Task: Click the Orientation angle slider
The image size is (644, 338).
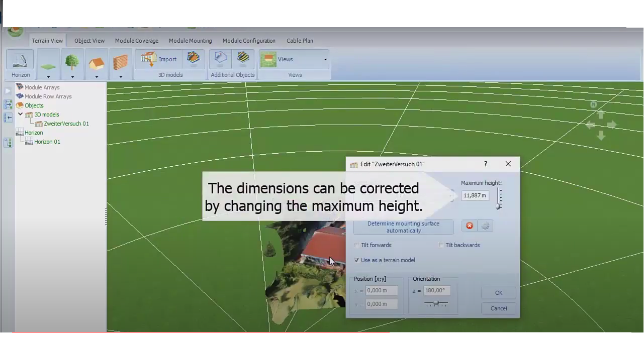Action: click(436, 304)
